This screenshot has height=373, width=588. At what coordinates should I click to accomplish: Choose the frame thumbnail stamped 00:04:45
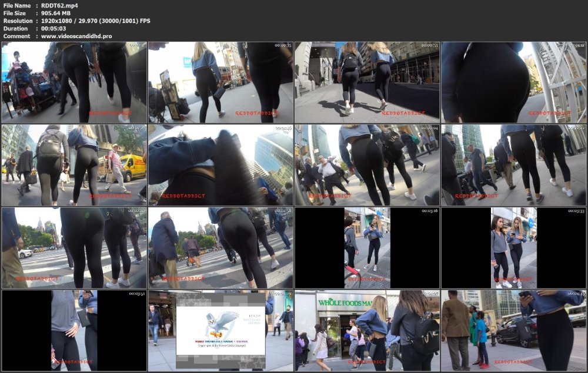(514, 331)
